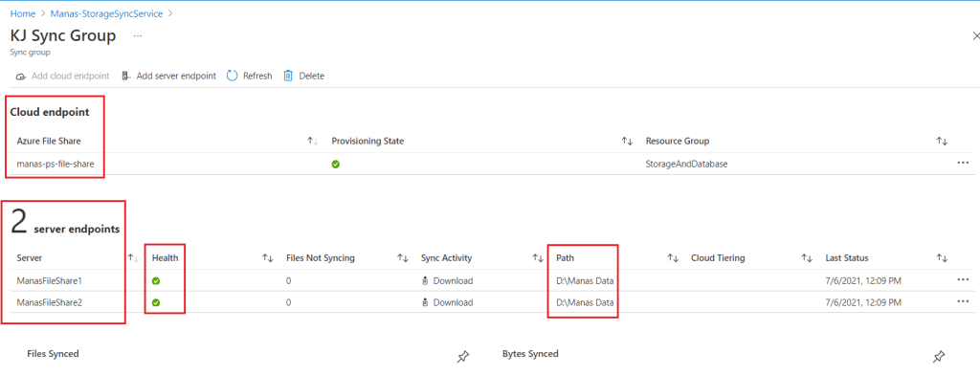Select the ManasFileShare1 server endpoint

pos(50,280)
